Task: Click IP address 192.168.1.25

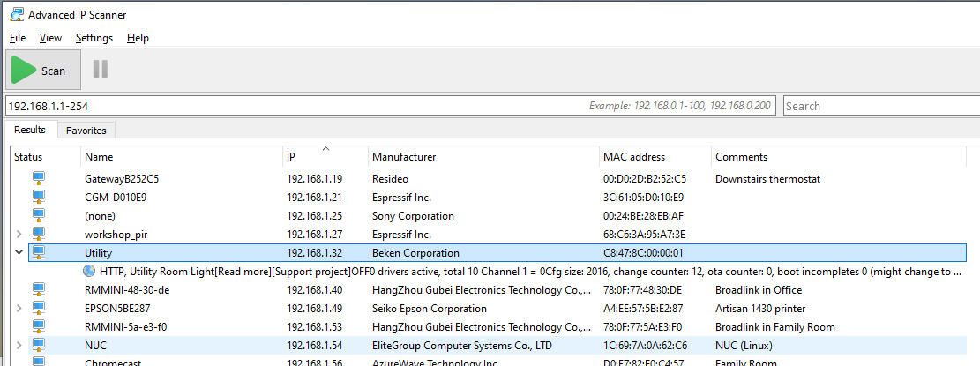Action: 314,216
